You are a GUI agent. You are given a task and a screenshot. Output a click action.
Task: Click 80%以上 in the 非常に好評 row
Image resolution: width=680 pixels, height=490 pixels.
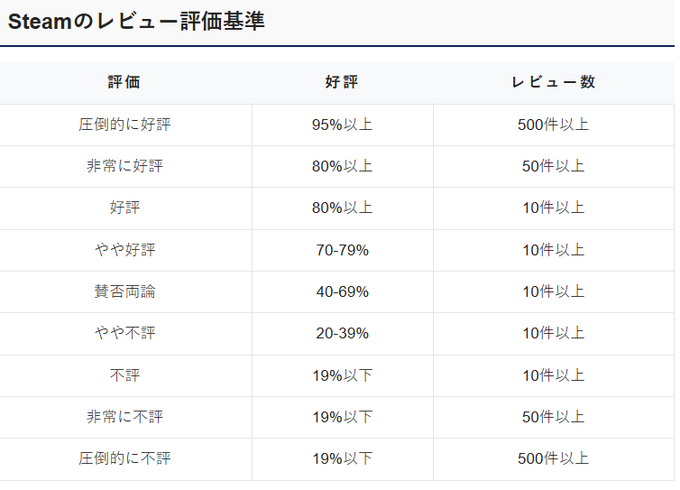coord(342,167)
